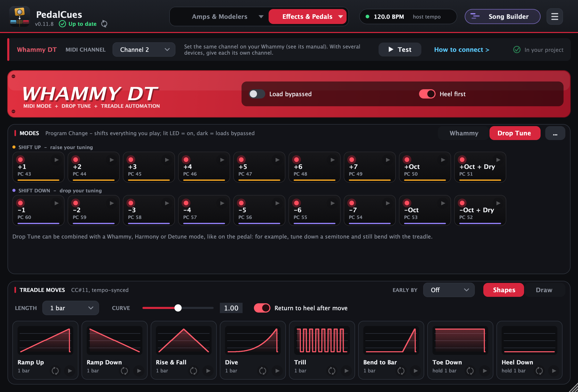Loop the Rise & Fall move

[x=194, y=371]
